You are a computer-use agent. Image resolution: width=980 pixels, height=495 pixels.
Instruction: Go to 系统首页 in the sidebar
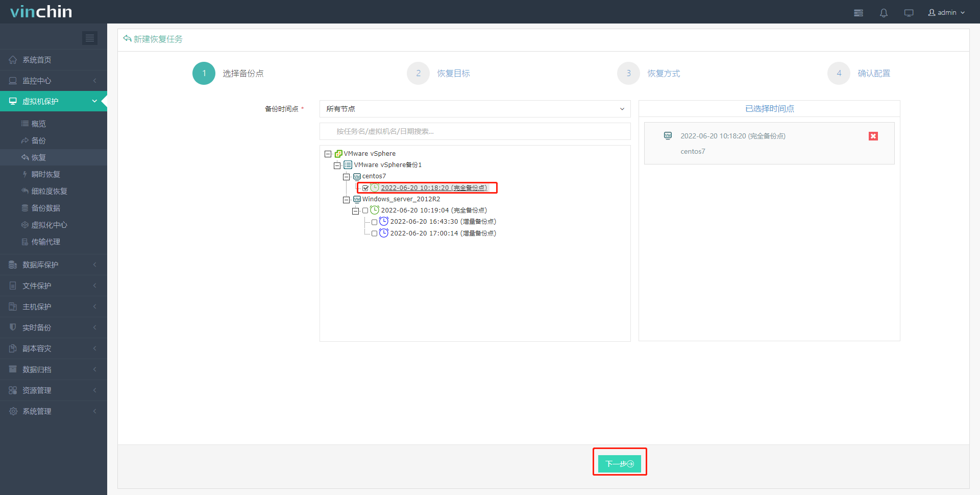[x=54, y=60]
